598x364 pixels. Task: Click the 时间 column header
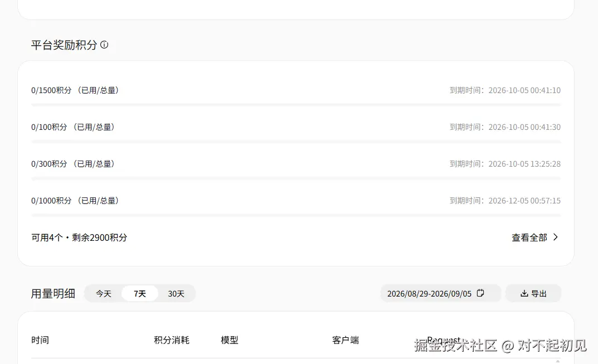[40, 340]
